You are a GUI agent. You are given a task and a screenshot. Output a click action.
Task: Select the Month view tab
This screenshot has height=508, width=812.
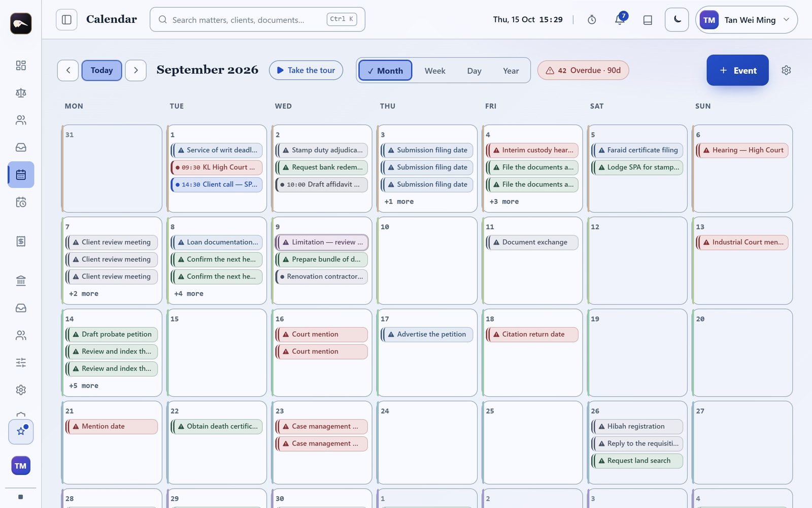[x=385, y=71]
